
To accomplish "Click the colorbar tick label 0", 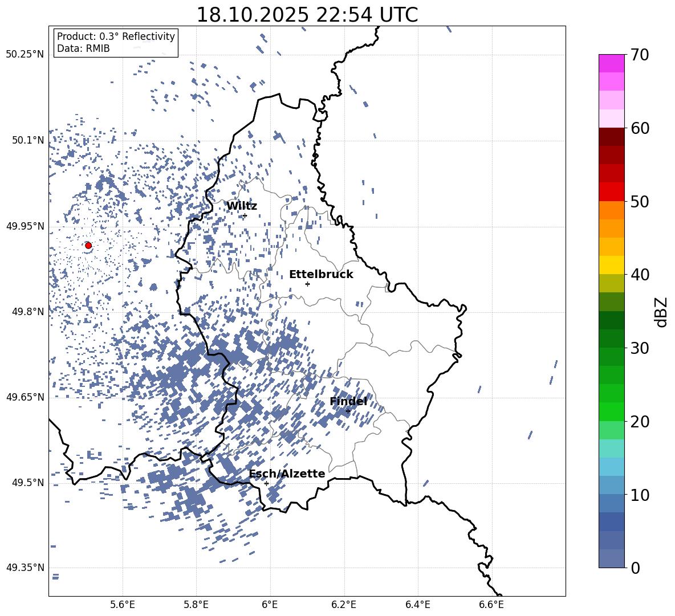I will point(635,568).
